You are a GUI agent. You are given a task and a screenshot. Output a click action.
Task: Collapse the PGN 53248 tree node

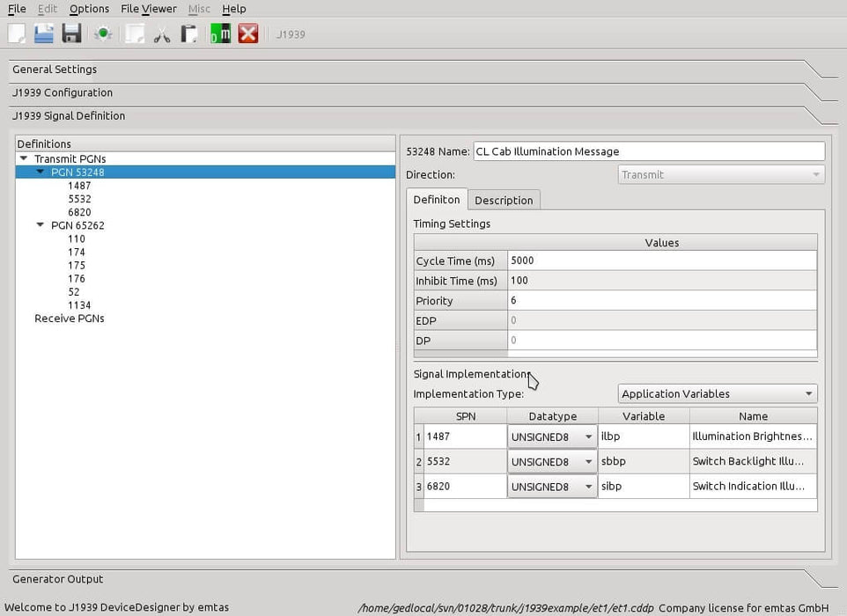(x=41, y=172)
